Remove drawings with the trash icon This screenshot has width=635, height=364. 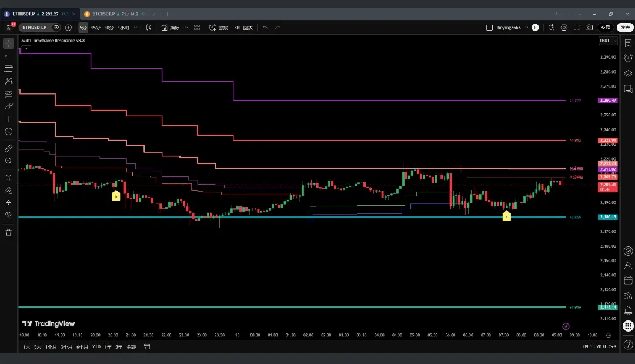pyautogui.click(x=8, y=233)
